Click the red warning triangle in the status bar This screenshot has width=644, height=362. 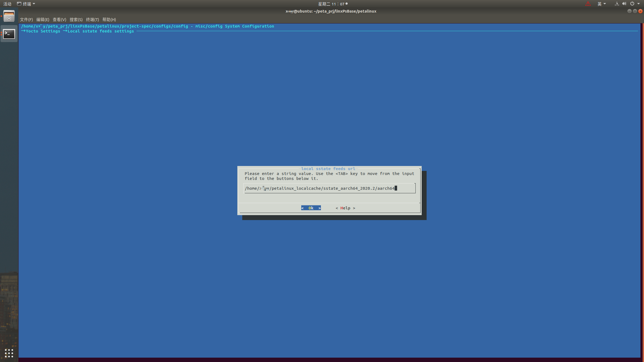coord(588,4)
